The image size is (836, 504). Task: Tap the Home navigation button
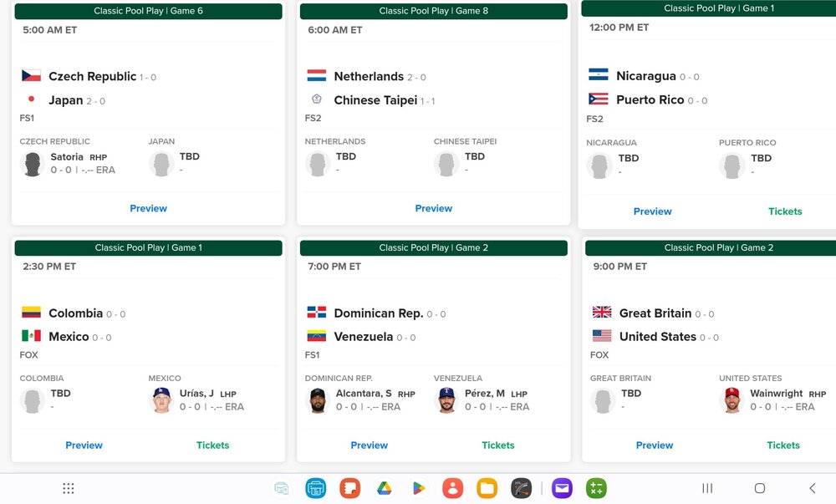click(x=760, y=488)
